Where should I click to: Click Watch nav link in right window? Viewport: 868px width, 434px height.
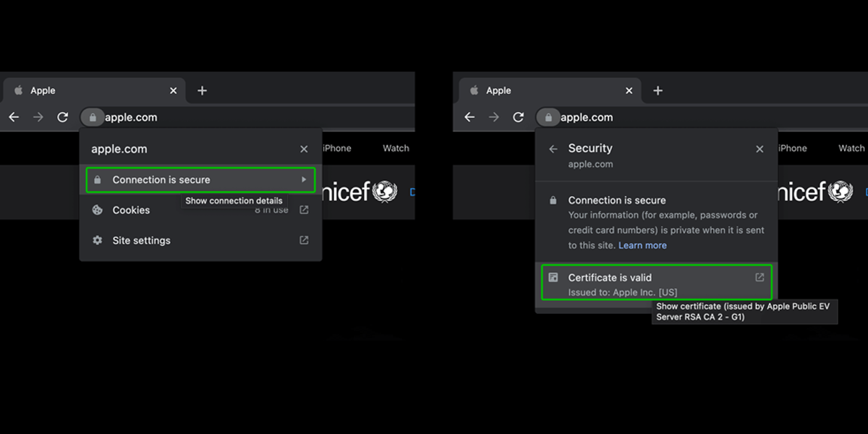pyautogui.click(x=851, y=148)
